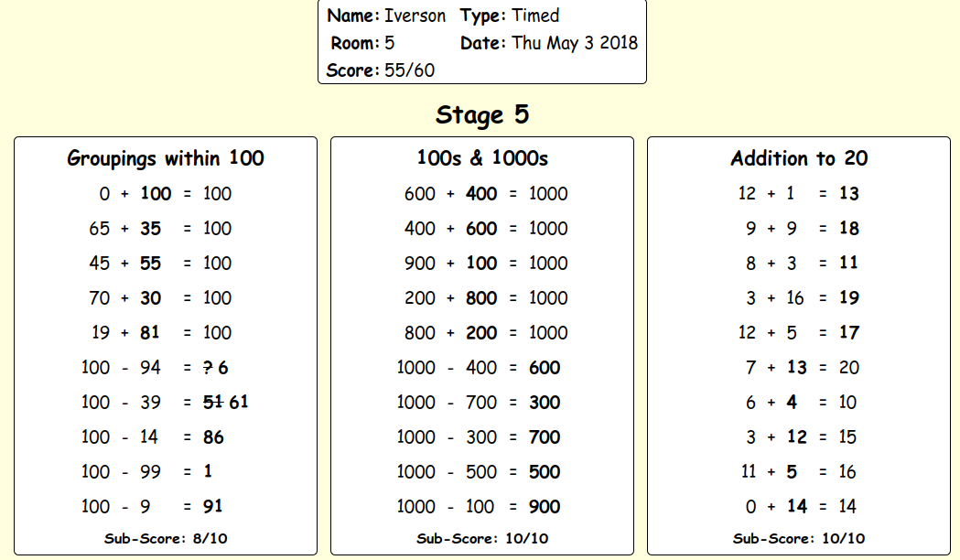Click the answer 700 for 1000 - 300
960x560 pixels.
click(x=545, y=437)
